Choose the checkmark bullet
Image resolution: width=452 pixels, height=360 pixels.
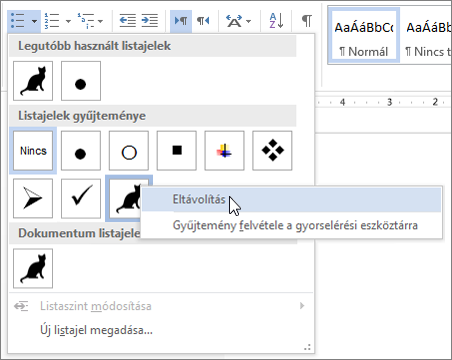point(81,198)
